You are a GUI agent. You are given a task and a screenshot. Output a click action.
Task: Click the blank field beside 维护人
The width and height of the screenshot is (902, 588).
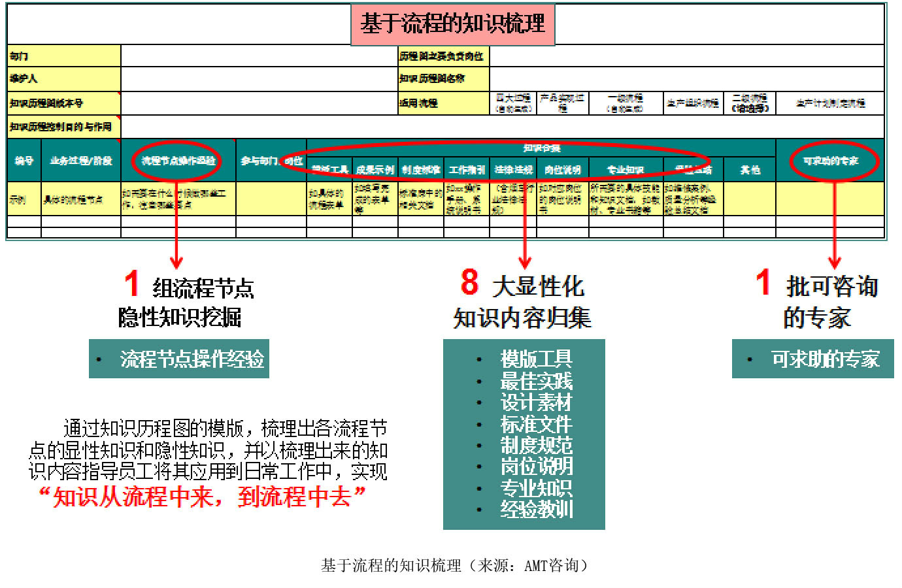point(259,78)
